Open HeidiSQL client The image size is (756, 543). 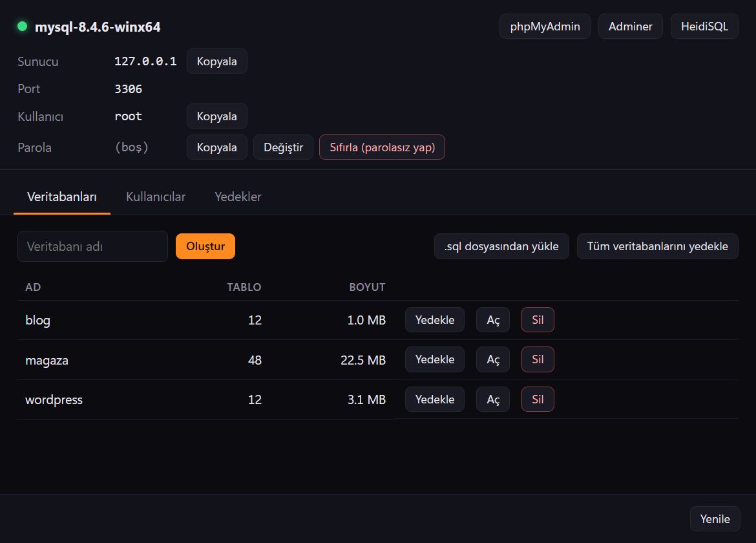point(704,27)
